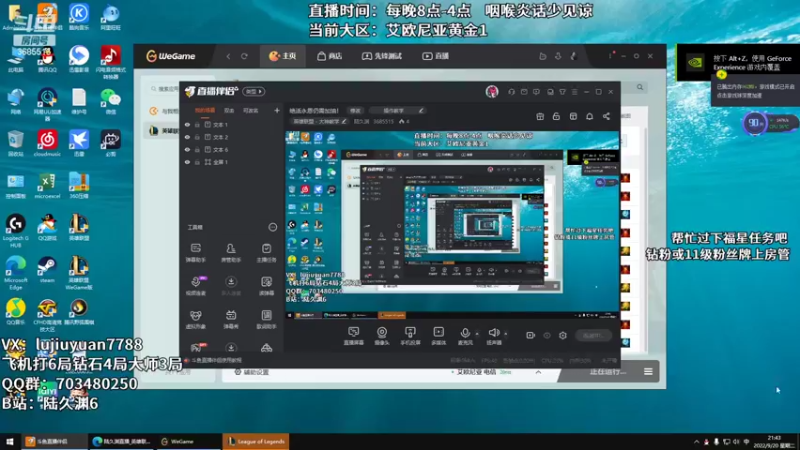Click the start live button in bottom toolbar
Image resolution: width=800 pixels, height=450 pixels.
pyautogui.click(x=593, y=335)
